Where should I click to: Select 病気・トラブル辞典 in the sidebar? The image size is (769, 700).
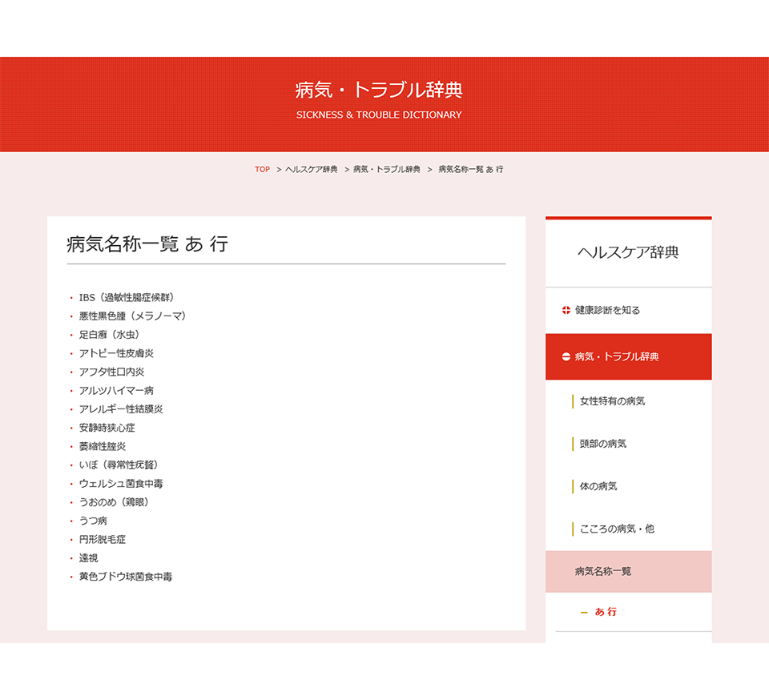click(x=628, y=357)
